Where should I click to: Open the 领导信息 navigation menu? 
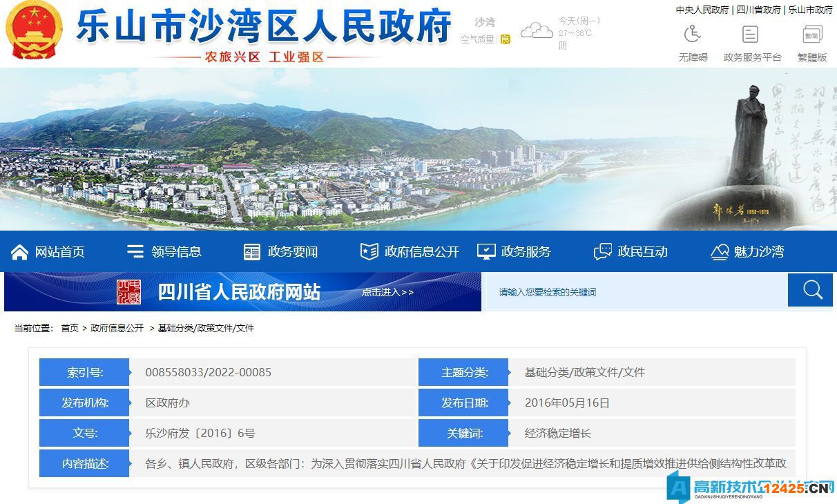tap(164, 251)
